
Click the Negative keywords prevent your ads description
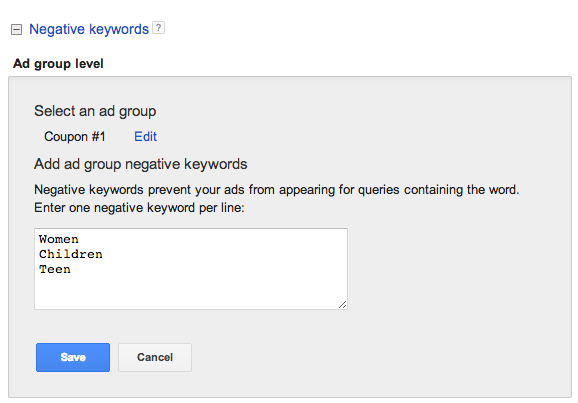[x=276, y=190]
